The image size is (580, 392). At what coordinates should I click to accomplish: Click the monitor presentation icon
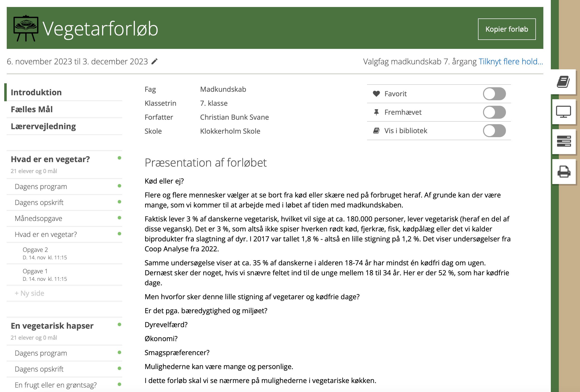[x=564, y=112]
